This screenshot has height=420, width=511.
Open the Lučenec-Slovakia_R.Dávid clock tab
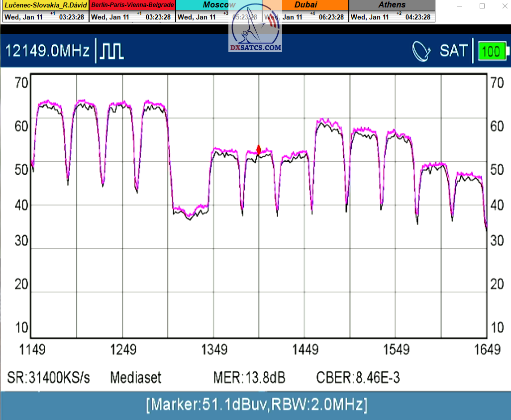point(45,5)
